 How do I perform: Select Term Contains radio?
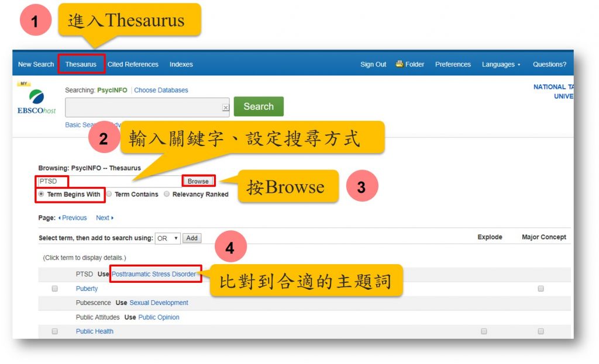[109, 194]
